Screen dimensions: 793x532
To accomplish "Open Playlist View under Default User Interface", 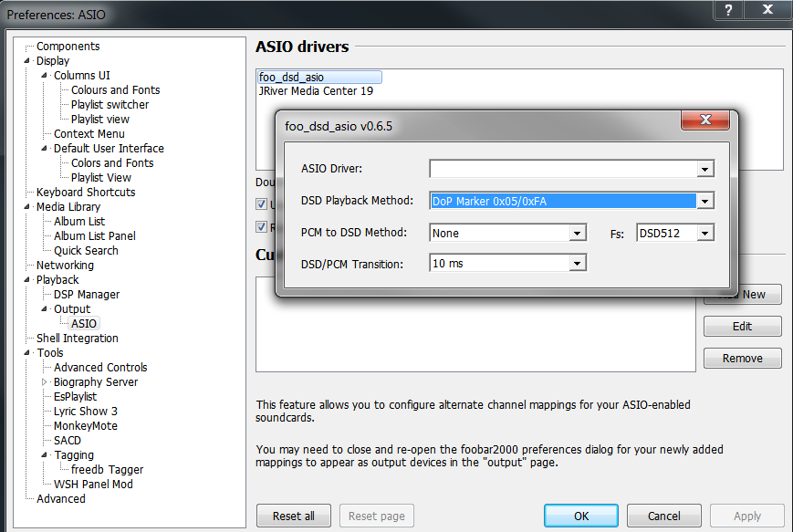I will tap(101, 178).
